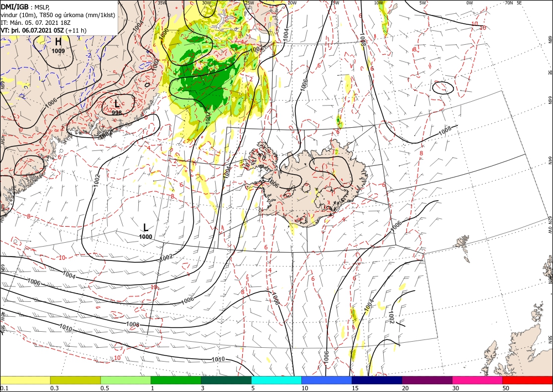Click the '20W' longitude label
This screenshot has width=553, height=392.
pos(291,3)
